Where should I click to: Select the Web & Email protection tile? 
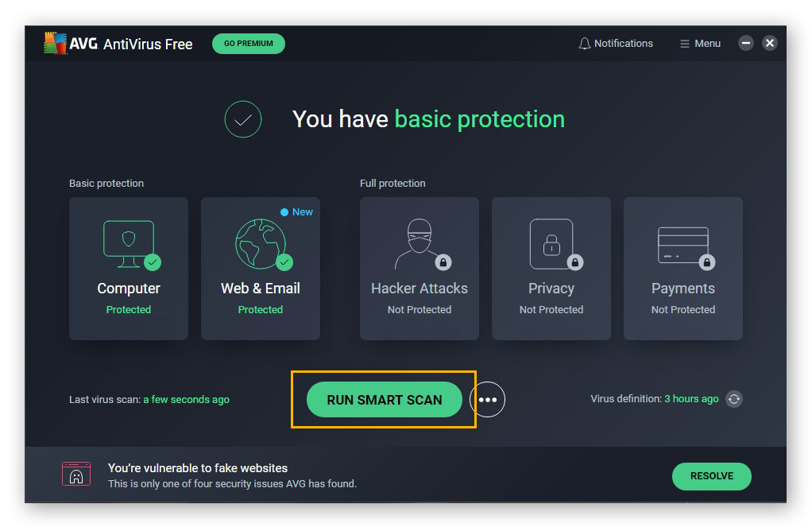(260, 269)
